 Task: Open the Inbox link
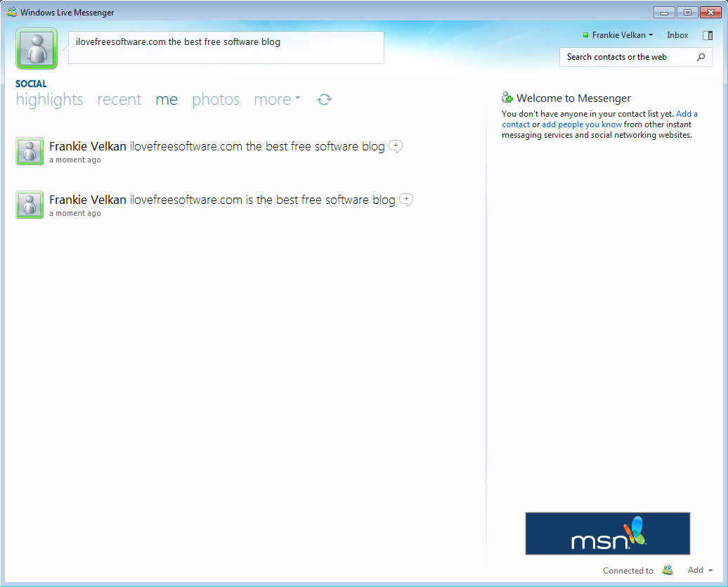pos(677,35)
